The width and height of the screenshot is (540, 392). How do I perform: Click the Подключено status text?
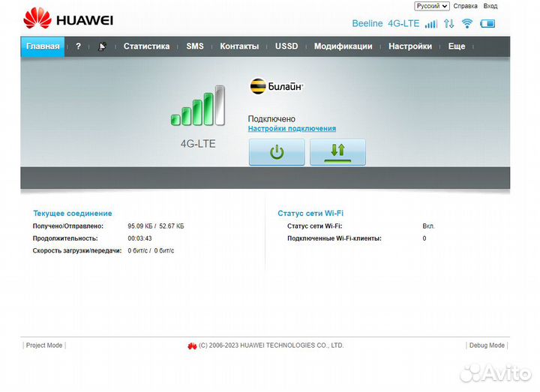271,119
